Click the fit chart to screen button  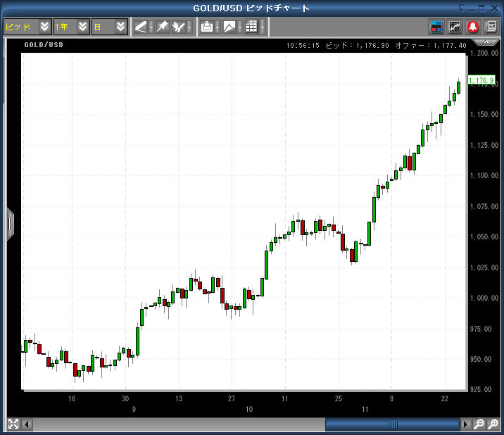point(13,424)
